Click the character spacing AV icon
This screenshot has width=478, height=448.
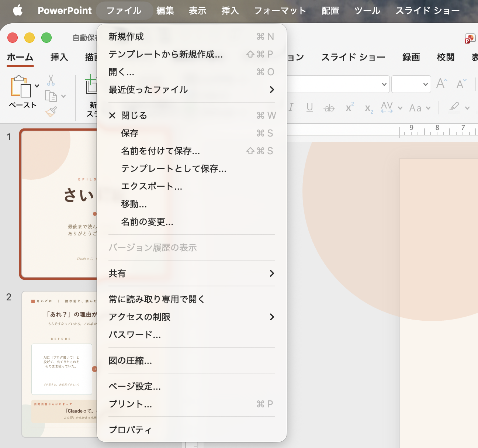point(387,107)
